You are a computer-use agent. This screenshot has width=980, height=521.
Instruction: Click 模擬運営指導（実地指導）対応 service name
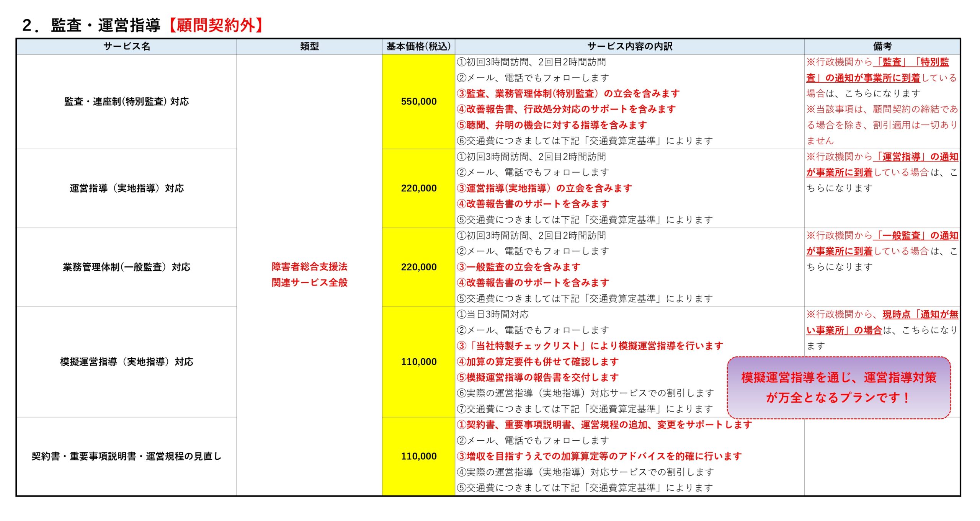[126, 362]
